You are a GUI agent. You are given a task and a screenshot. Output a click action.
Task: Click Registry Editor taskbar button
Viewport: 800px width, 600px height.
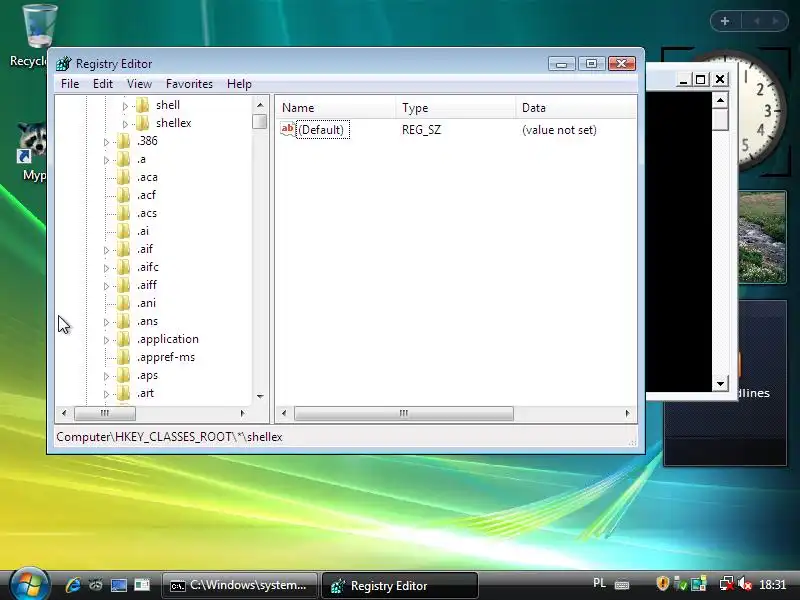(x=400, y=585)
